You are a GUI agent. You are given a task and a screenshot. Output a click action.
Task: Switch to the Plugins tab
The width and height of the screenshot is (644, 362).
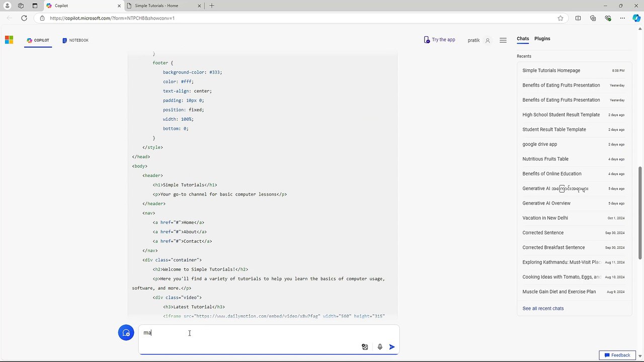tap(542, 39)
